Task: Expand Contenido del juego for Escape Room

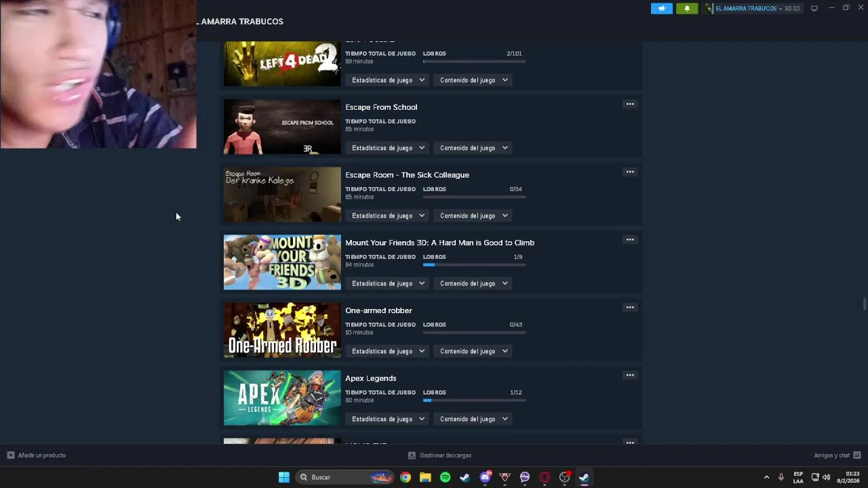Action: 473,216
